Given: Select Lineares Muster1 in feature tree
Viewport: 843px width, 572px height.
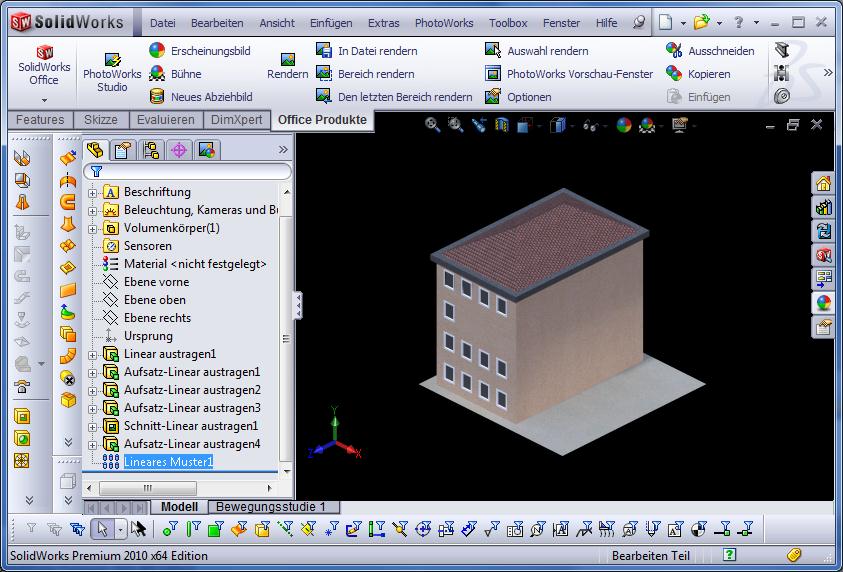Looking at the screenshot, I should click(x=168, y=462).
